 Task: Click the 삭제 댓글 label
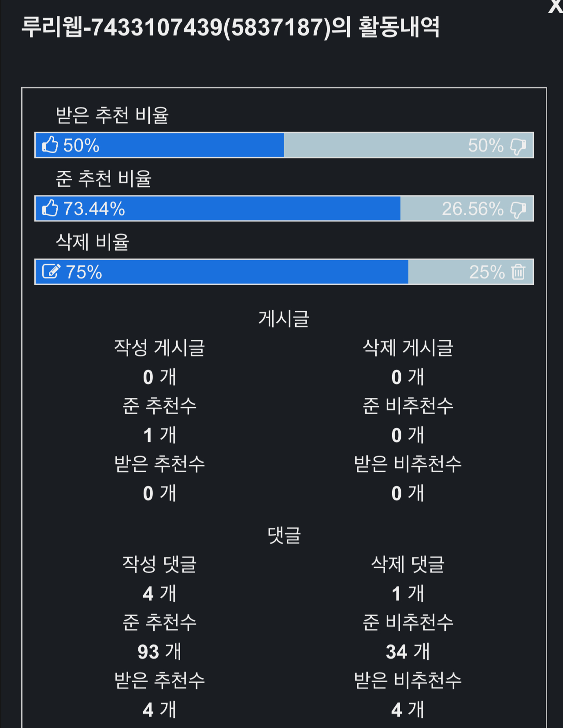[x=408, y=564]
